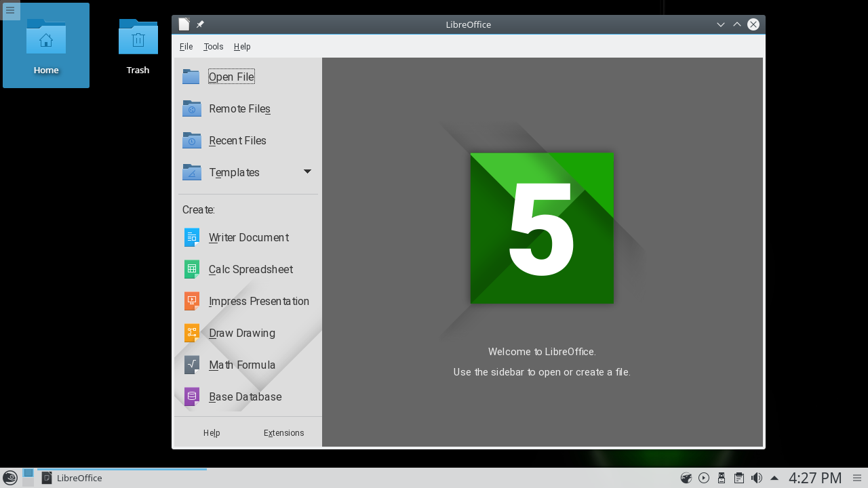The image size is (868, 488).
Task: Click the Base Database icon
Action: click(x=192, y=396)
